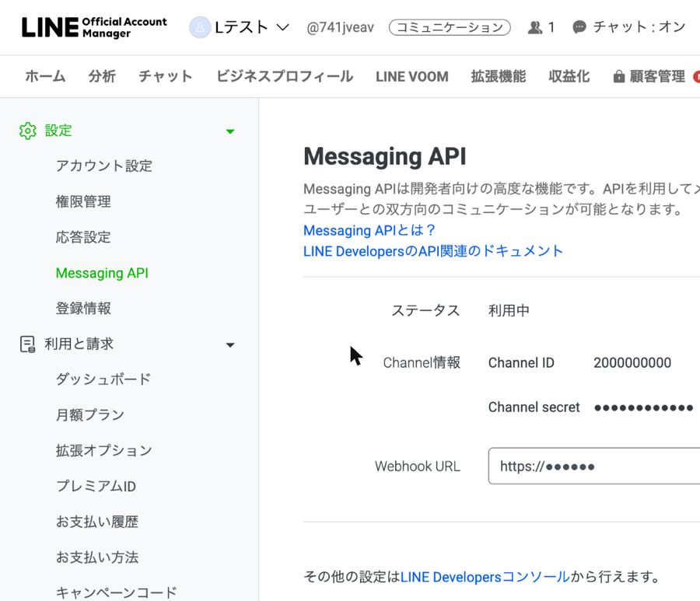Open お支払い履歴 in the sidebar
This screenshot has height=601, width=700.
tap(97, 522)
